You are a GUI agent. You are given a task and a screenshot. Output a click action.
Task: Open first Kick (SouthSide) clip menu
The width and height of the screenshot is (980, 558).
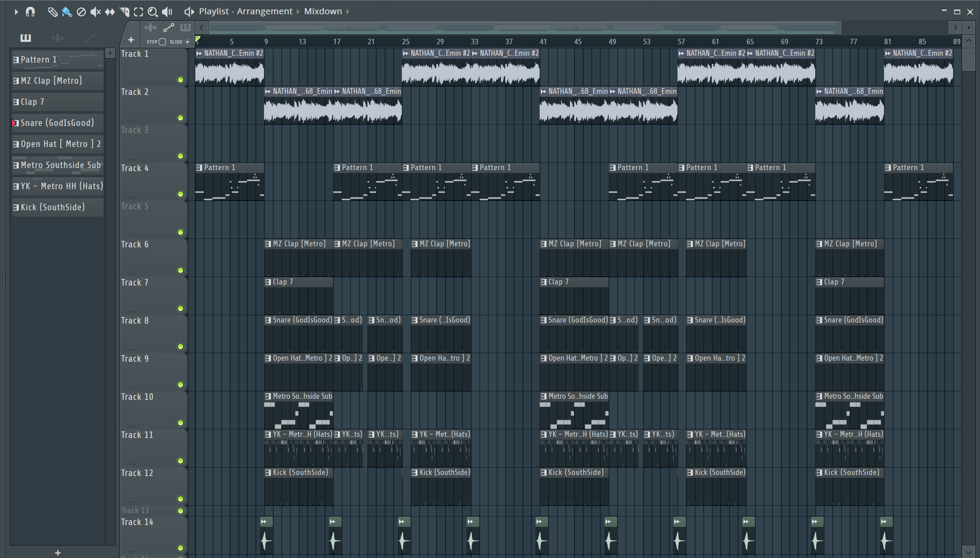point(268,472)
